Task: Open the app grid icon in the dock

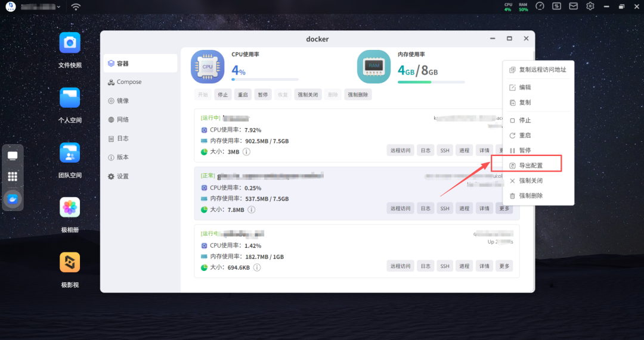Action: point(13,176)
